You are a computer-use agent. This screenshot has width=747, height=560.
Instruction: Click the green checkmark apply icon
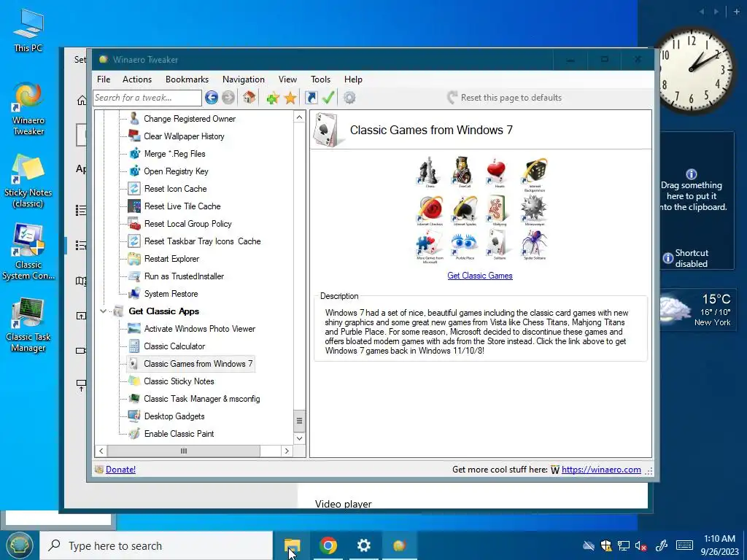tap(328, 98)
